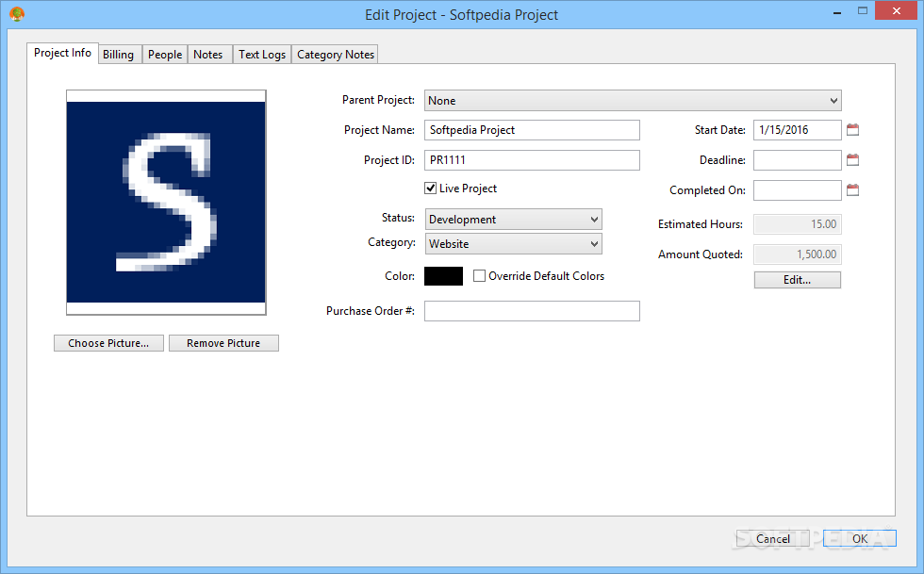Expand the Parent Project dropdown
924x574 pixels.
(633, 100)
